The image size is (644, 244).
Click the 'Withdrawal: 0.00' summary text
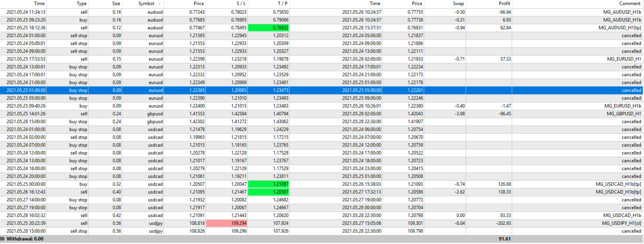[x=25, y=239]
